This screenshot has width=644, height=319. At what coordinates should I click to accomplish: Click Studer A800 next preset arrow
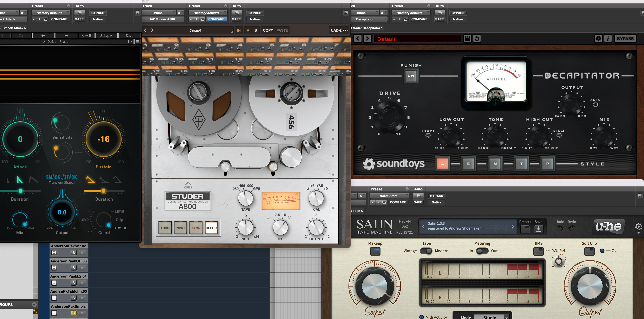(152, 30)
